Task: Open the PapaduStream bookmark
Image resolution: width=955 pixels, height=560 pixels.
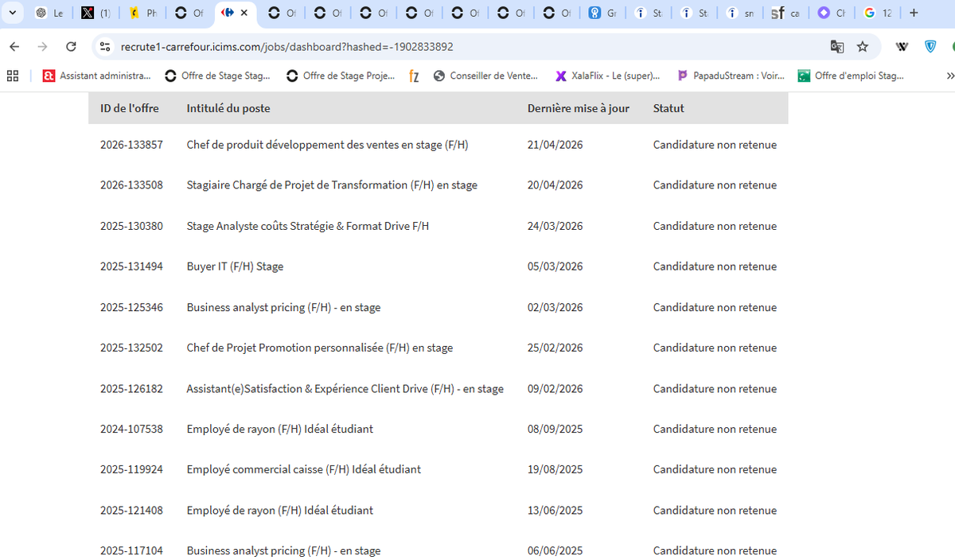Action: (x=731, y=76)
